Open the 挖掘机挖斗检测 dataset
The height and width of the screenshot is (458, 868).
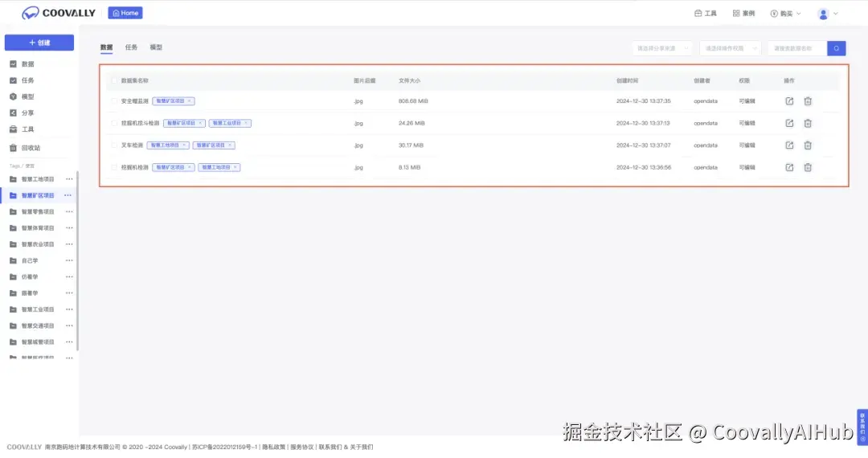[140, 124]
